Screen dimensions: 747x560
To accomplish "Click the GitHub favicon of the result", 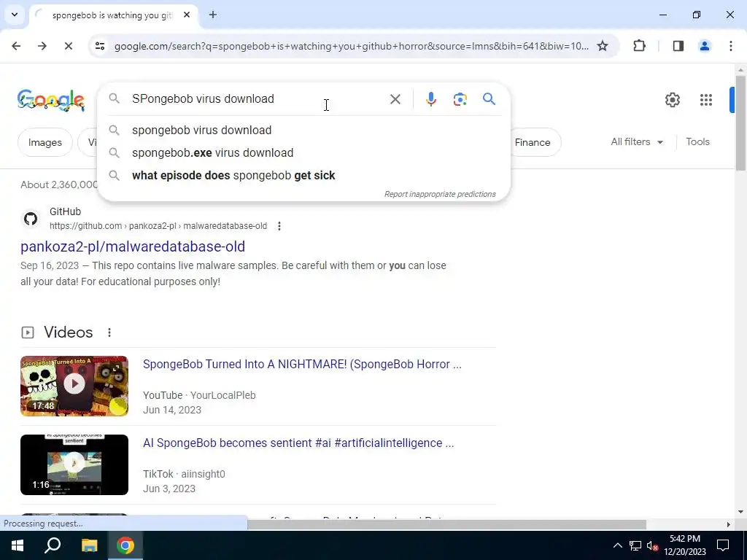I will point(31,219).
